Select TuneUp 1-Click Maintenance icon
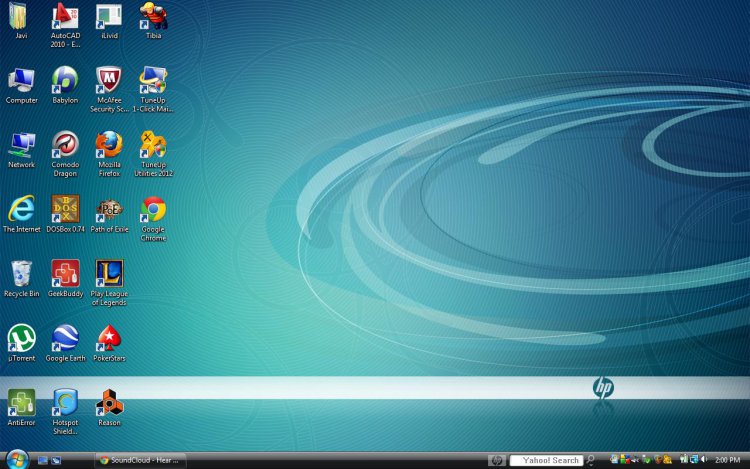The image size is (750, 469). pos(153,90)
